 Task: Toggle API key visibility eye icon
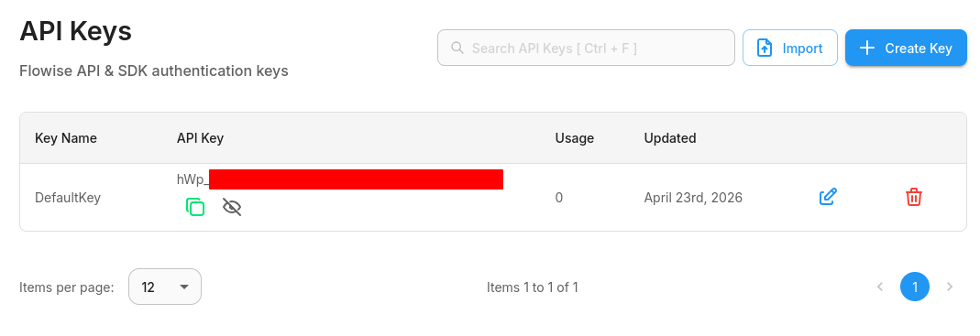click(232, 207)
